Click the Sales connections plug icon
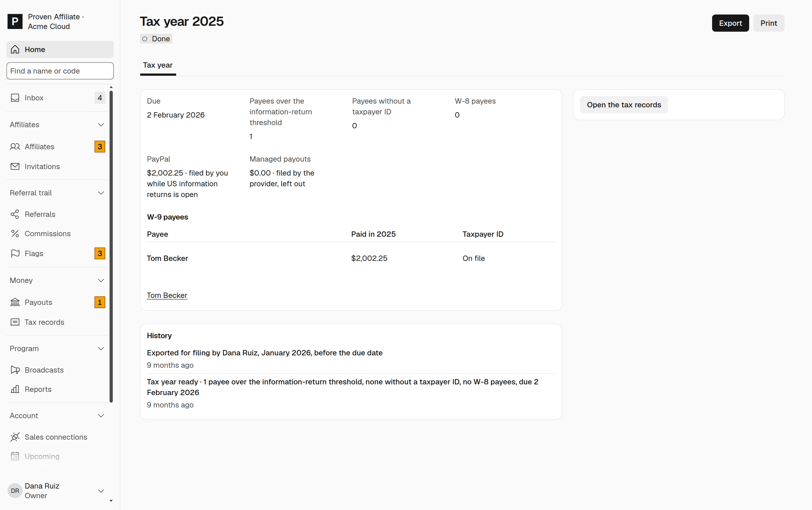Viewport: 812px width, 510px height. 15,437
